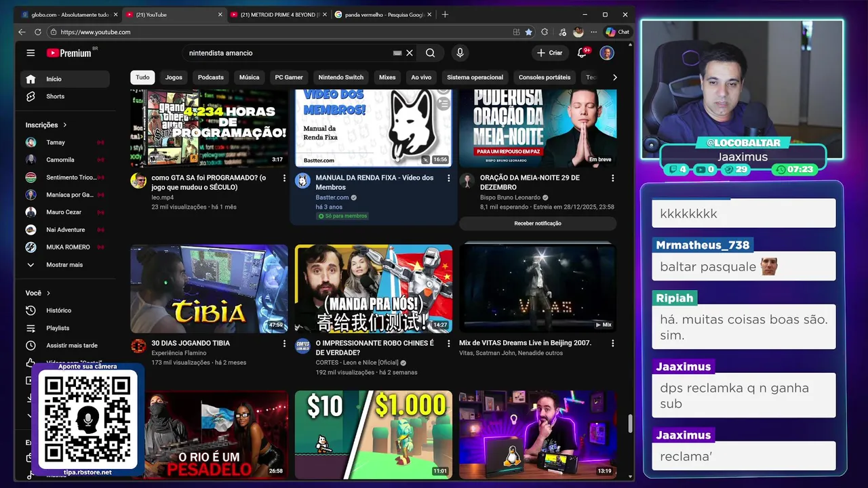Open Shorts from the sidebar
Image resolution: width=868 pixels, height=488 pixels.
pyautogui.click(x=65, y=96)
